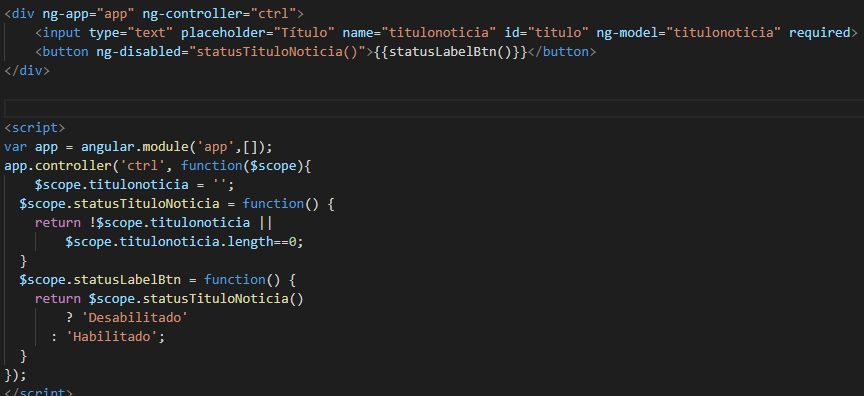Click the $scope.statusTituloNoticia function definition name
Image resolution: width=864 pixels, height=396 pixels.
click(119, 204)
